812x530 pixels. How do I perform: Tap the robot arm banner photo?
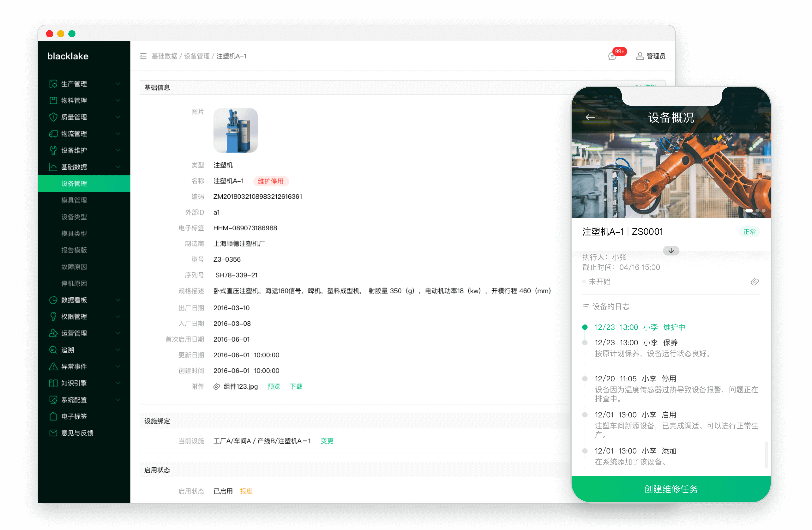point(671,175)
